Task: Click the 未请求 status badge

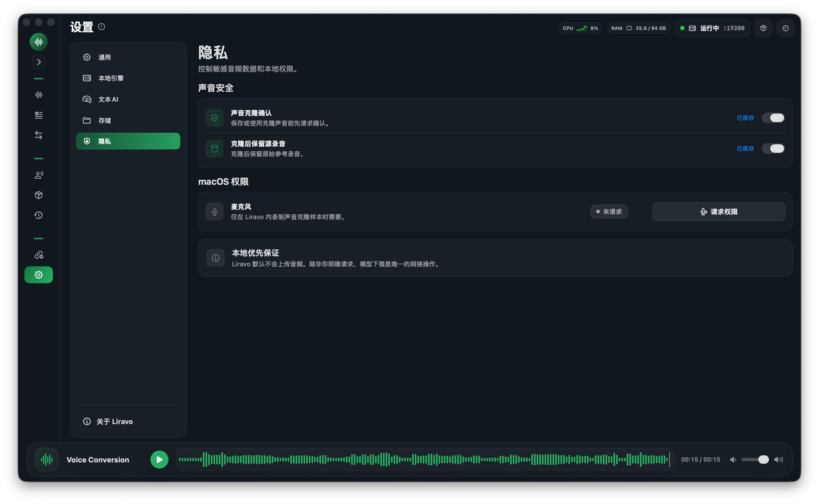Action: coord(609,212)
